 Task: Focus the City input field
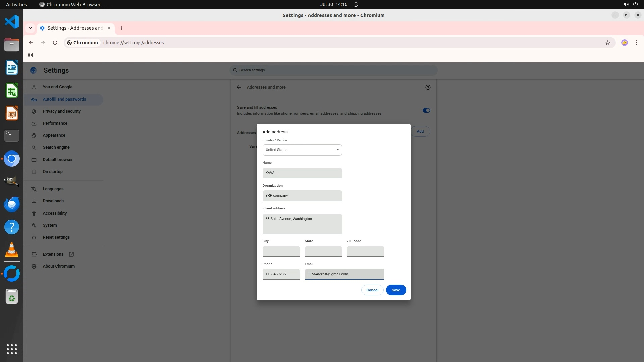[281, 251]
